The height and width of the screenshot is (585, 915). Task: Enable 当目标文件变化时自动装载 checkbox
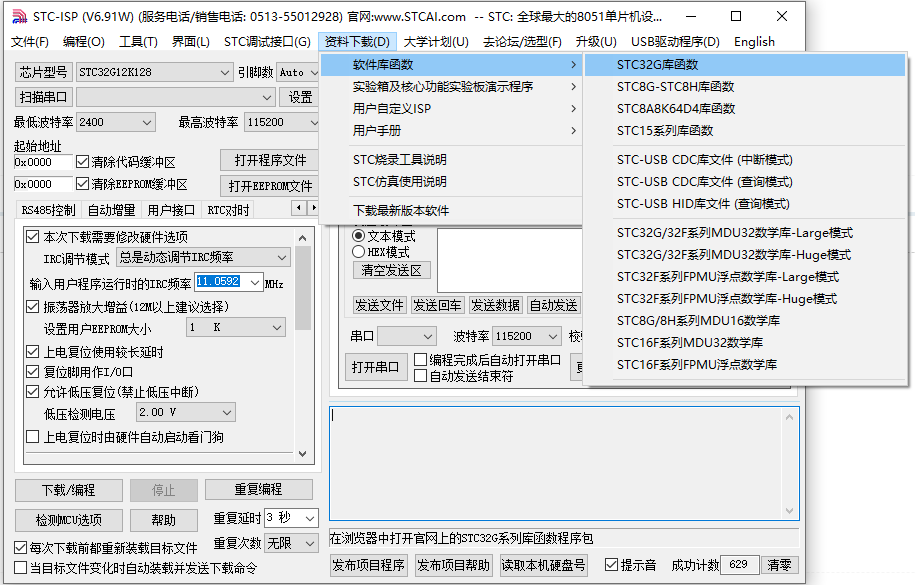[x=20, y=567]
